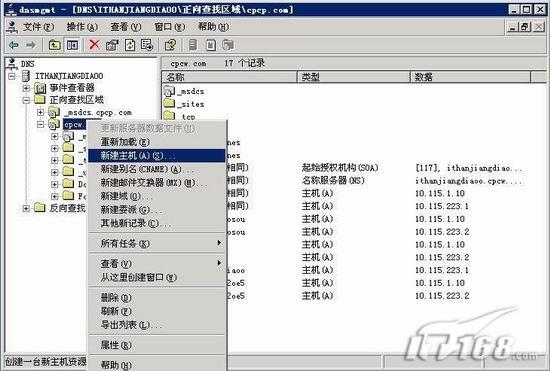Viewport: 550px width, 371px height.
Task: Click the multiple records toolbar icon
Action: [228, 45]
